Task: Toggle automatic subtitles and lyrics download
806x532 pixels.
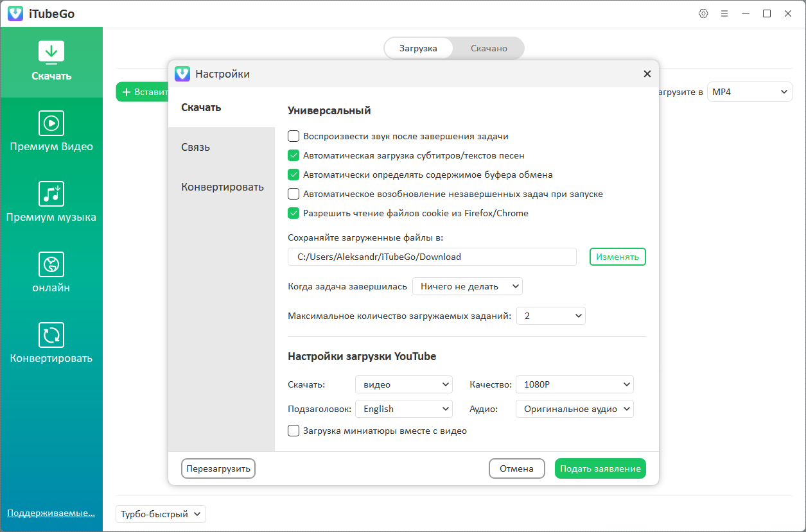Action: [293, 155]
